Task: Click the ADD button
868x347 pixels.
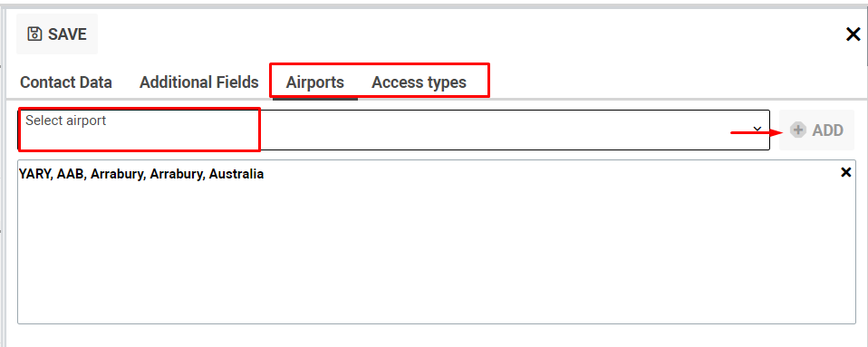Action: [816, 130]
